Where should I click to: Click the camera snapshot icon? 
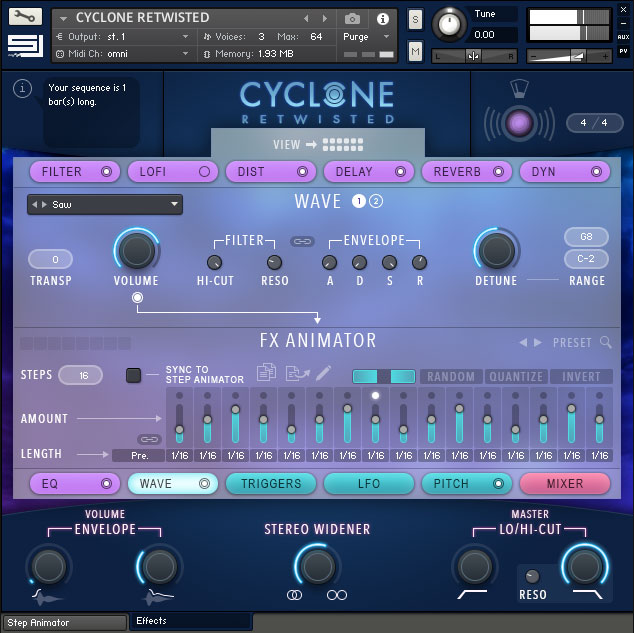point(352,18)
